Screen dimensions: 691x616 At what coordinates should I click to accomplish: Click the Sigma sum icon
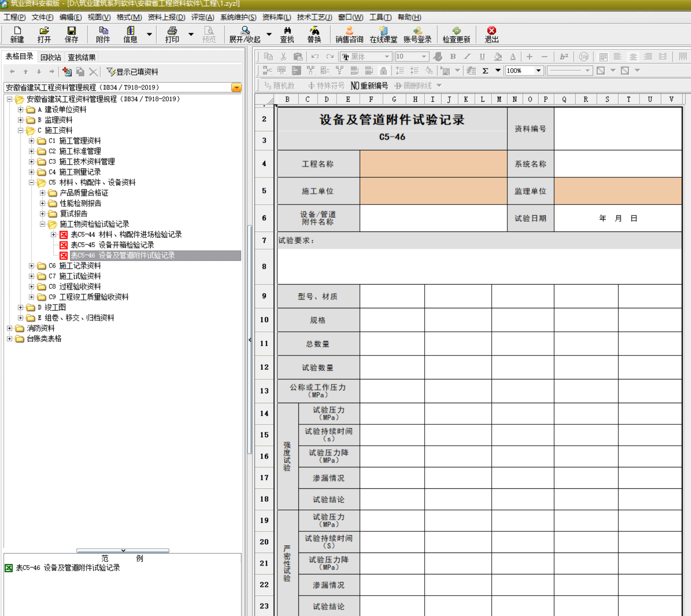[x=486, y=71]
